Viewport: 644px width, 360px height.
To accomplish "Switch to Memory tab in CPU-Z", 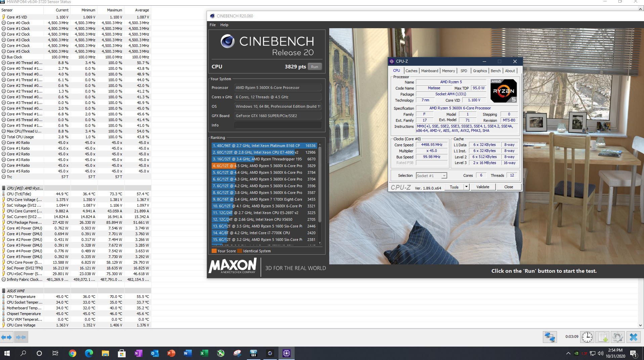I will (448, 71).
